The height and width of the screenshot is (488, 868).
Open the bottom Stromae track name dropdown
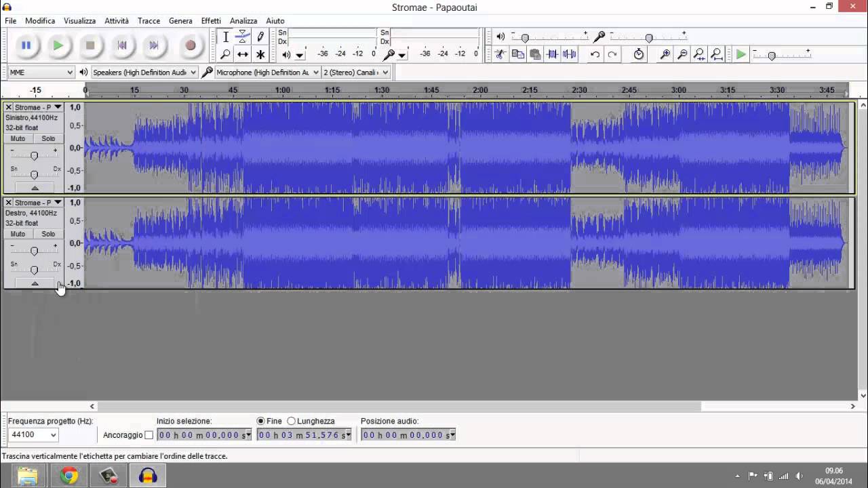point(58,202)
